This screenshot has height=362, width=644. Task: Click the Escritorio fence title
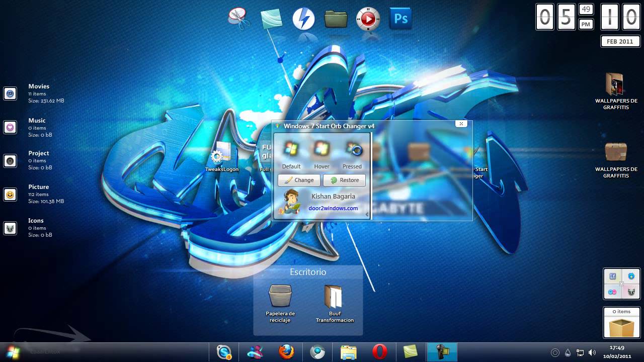(x=308, y=272)
